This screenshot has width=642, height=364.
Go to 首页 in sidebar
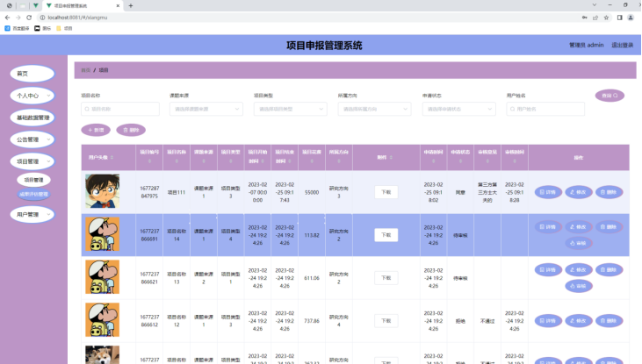pyautogui.click(x=32, y=74)
